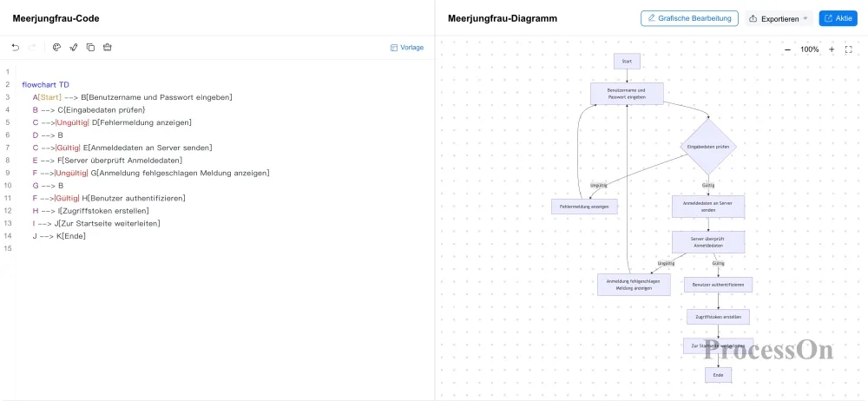Click code line 'F -->|Gültig| H[Benutzer authentifizieren]'
Screen dimensions: 868x401
pos(108,198)
